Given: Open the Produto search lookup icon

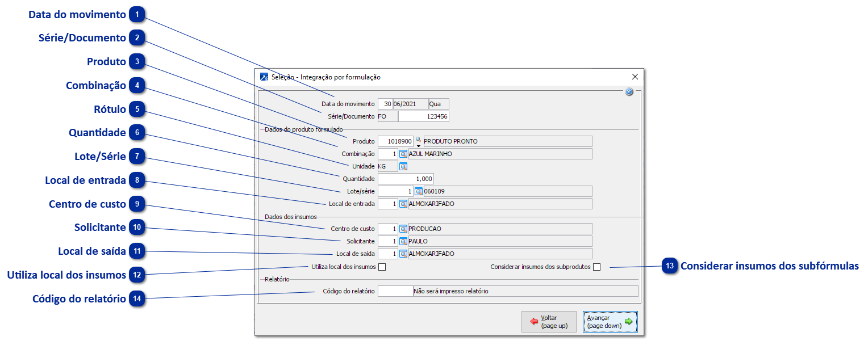Looking at the screenshot, I should click(418, 140).
